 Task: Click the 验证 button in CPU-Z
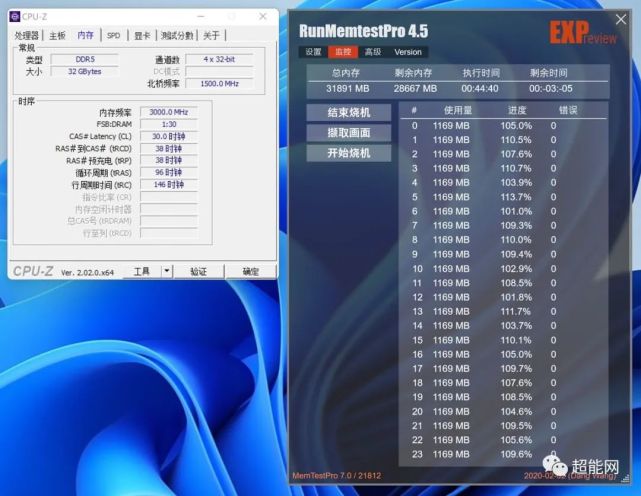(x=198, y=272)
